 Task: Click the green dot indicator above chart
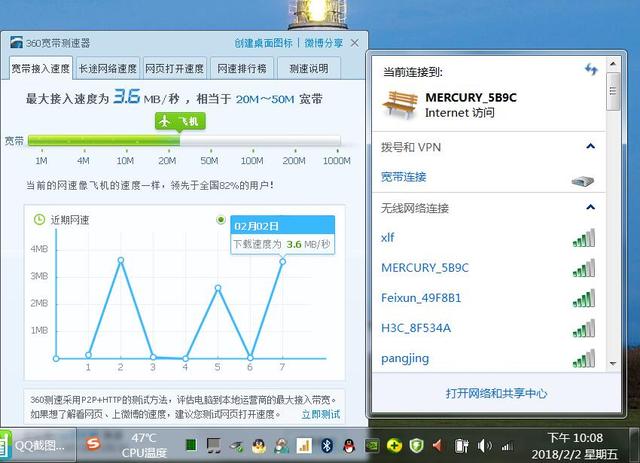[x=221, y=220]
